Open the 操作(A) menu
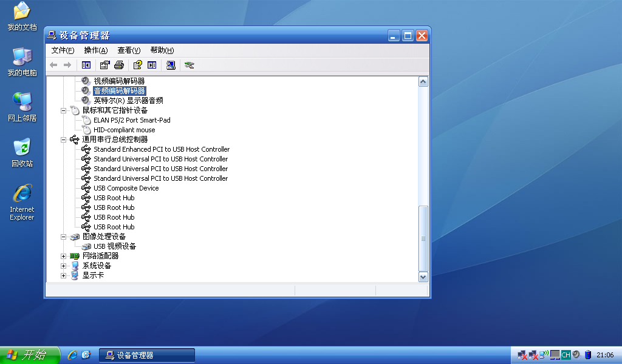This screenshot has height=364, width=622. point(95,50)
